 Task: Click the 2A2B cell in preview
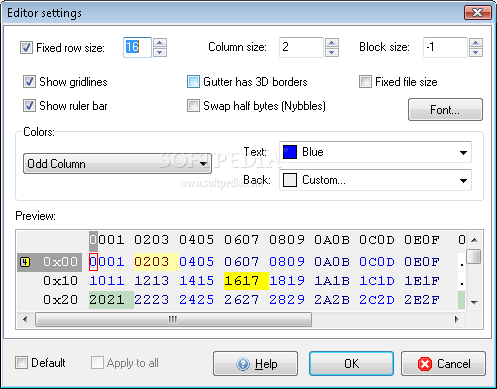[332, 300]
